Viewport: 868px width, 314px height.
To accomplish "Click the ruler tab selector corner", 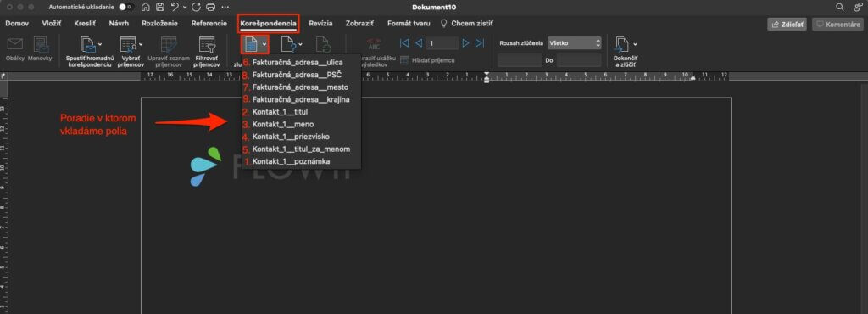I will [4, 76].
